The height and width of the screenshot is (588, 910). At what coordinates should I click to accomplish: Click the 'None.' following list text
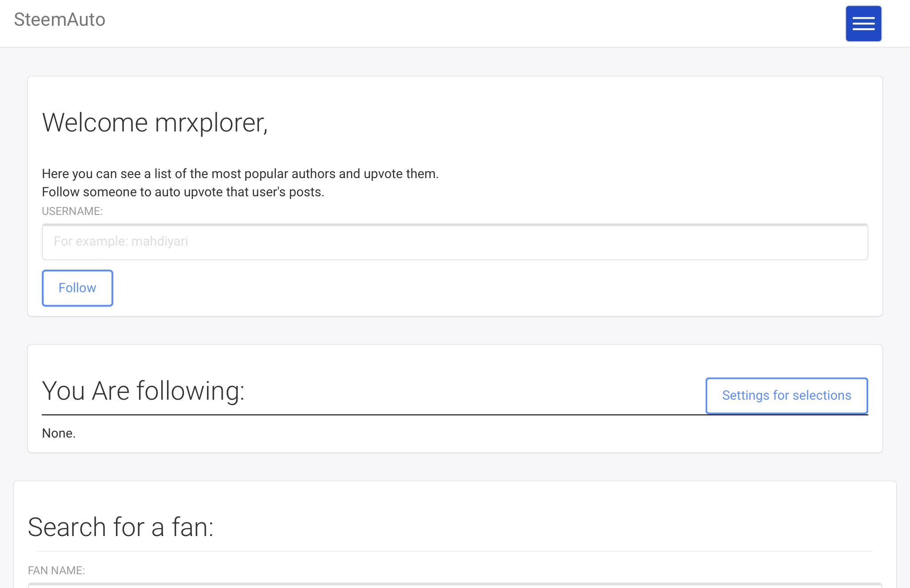pyautogui.click(x=59, y=433)
